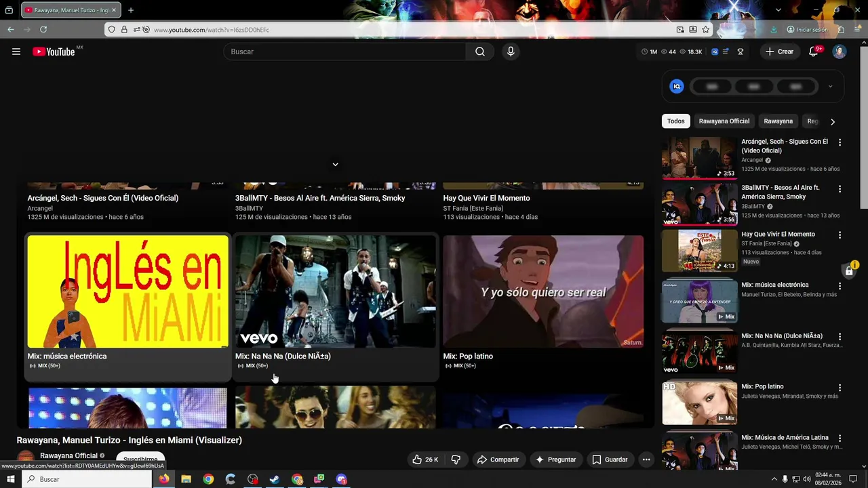Screen dimensions: 868x488
Task: Start voice search with the microphone icon
Action: tap(511, 52)
